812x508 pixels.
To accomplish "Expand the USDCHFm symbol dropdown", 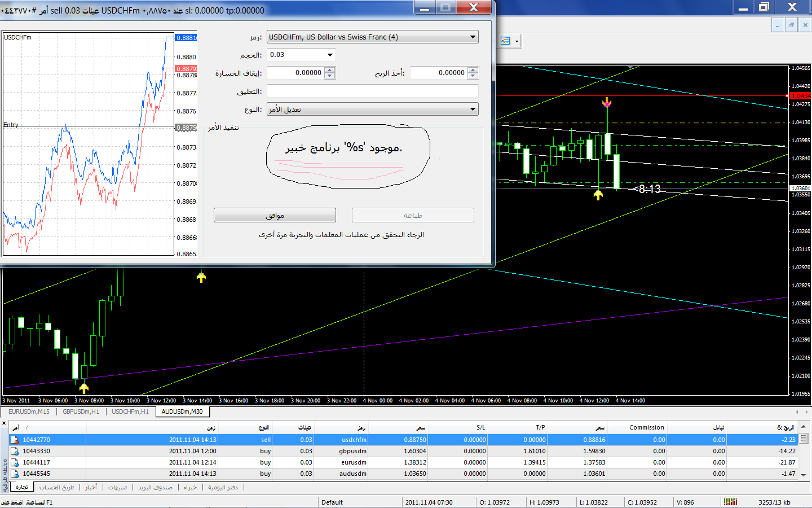I will point(473,37).
